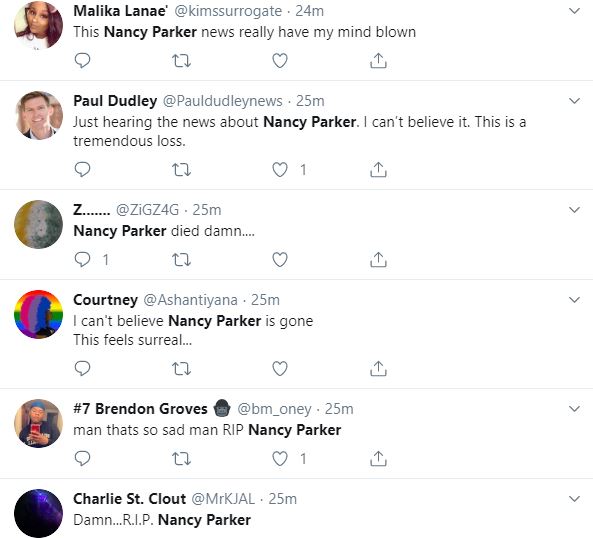This screenshot has width=593, height=538.
Task: Retweet Paul Dudley's tweet
Action: tap(182, 170)
